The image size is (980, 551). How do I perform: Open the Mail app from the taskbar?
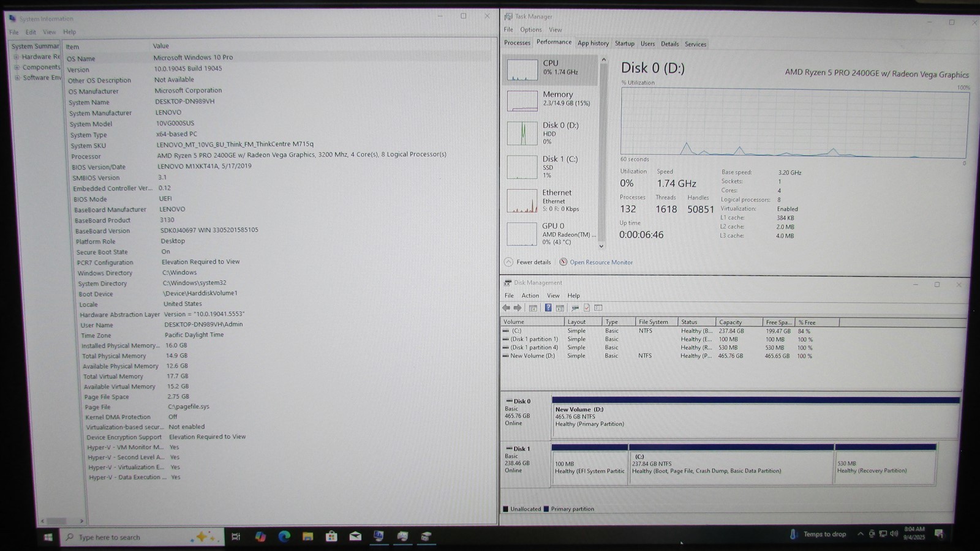pos(355,537)
